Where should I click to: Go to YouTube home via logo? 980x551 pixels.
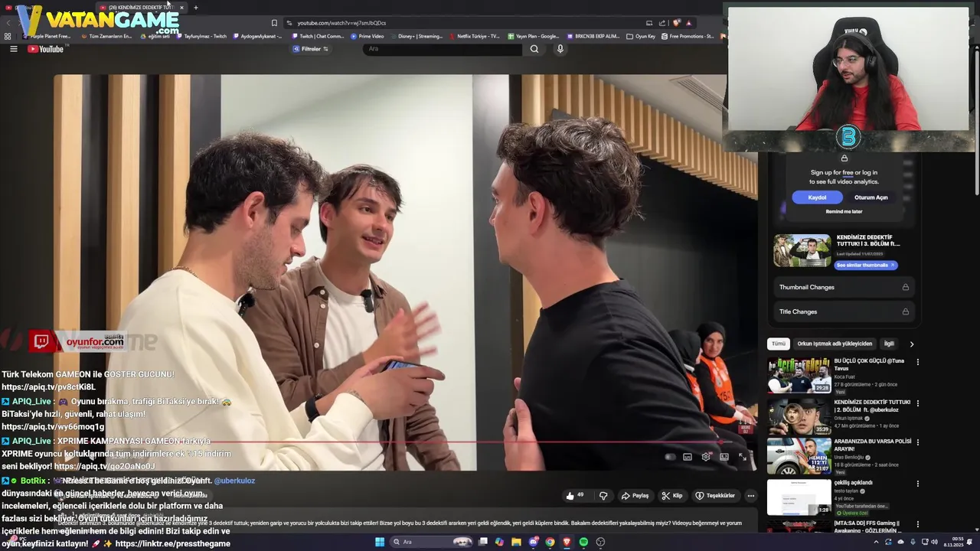[46, 49]
